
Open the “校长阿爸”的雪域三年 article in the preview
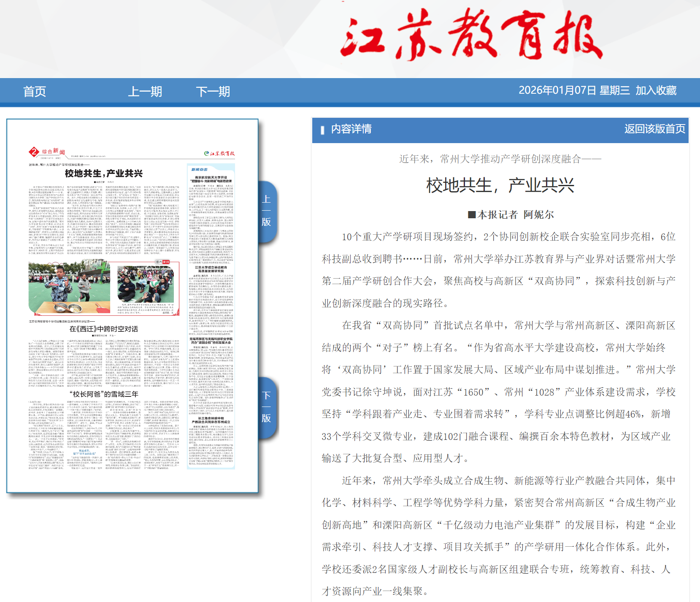[103, 394]
